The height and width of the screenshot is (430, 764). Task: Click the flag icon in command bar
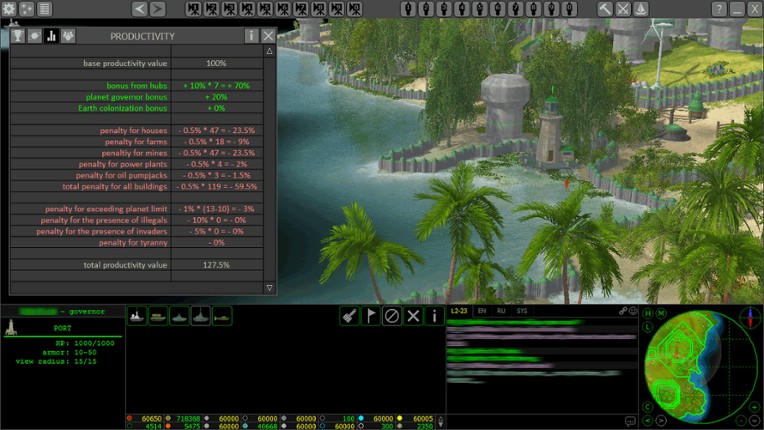coord(370,316)
